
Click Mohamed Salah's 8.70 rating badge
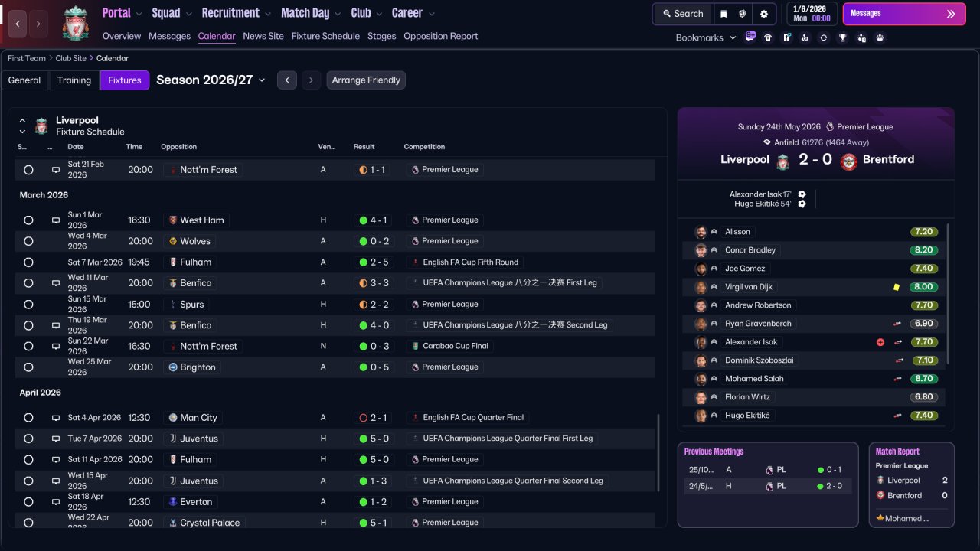924,379
